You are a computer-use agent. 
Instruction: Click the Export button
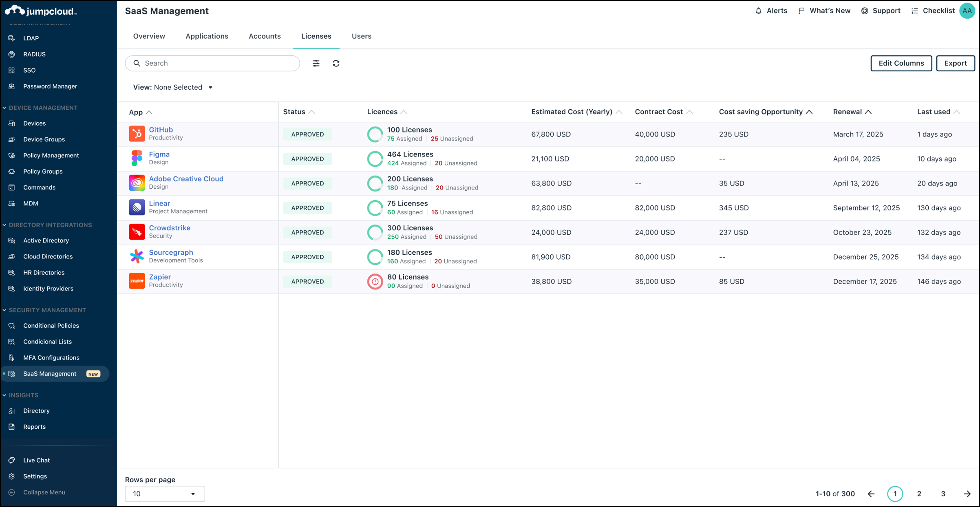click(955, 63)
